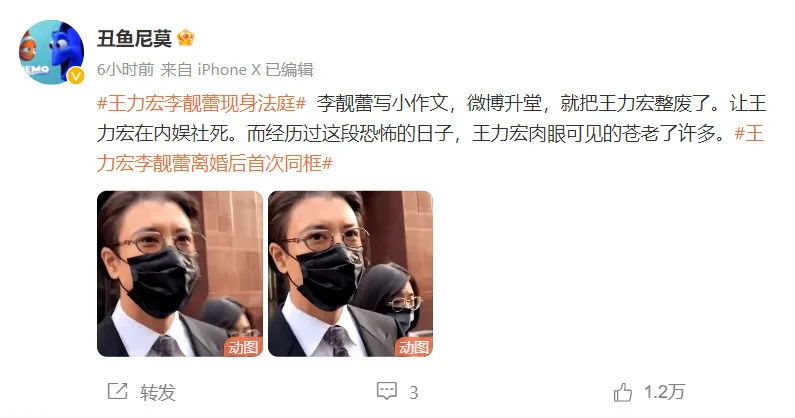Image resolution: width=795 pixels, height=418 pixels.
Task: View edit history via 已编辑
Action: [290, 69]
